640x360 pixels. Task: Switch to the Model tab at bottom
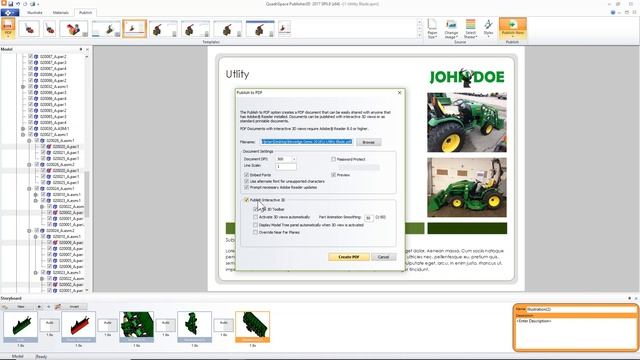point(18,356)
